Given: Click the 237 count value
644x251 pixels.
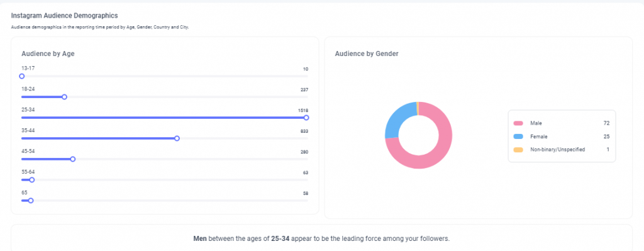Looking at the screenshot, I should [x=304, y=89].
